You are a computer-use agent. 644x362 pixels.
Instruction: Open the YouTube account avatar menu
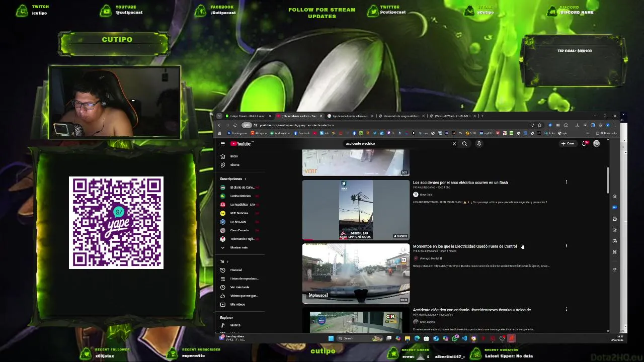coord(596,144)
